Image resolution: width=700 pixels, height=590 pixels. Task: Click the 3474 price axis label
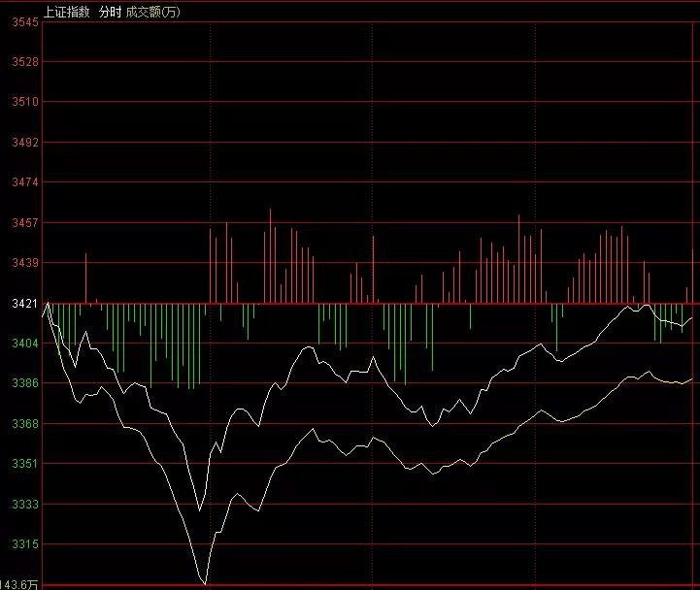25,182
